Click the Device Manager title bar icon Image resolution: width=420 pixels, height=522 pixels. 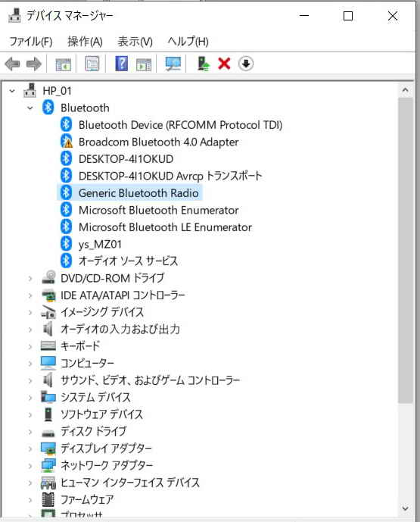(x=15, y=16)
